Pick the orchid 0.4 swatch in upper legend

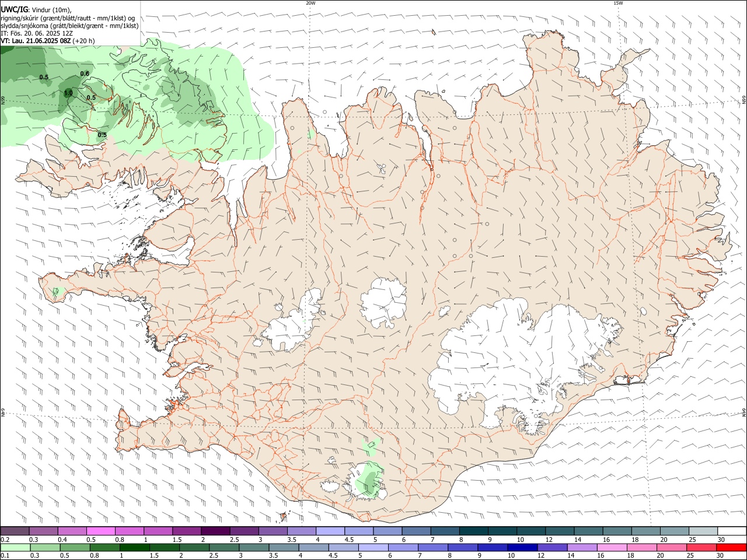[x=72, y=531]
